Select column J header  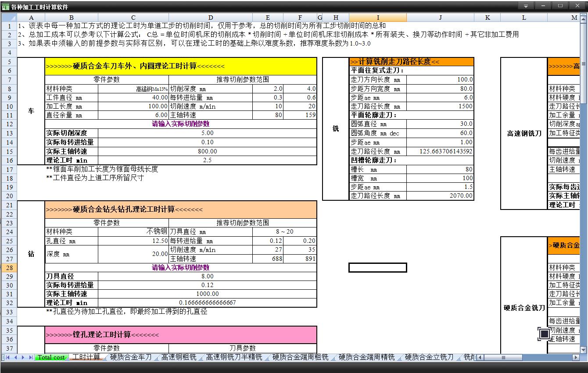tap(440, 18)
